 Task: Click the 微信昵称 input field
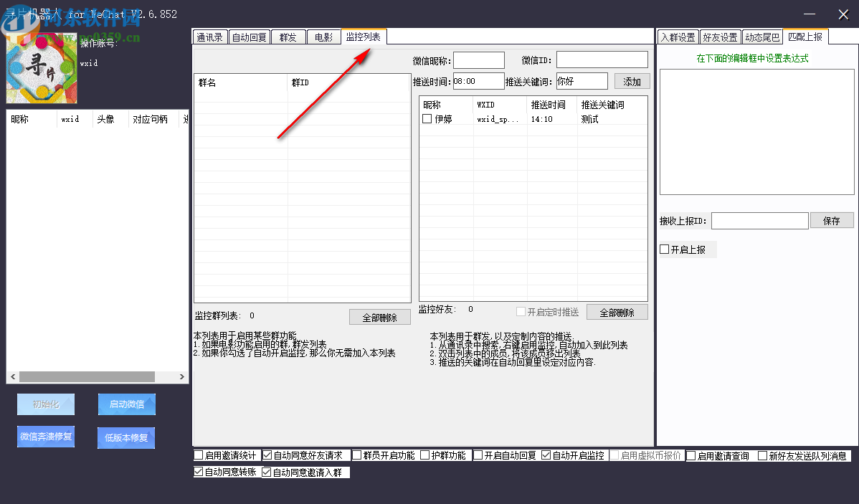coord(479,60)
